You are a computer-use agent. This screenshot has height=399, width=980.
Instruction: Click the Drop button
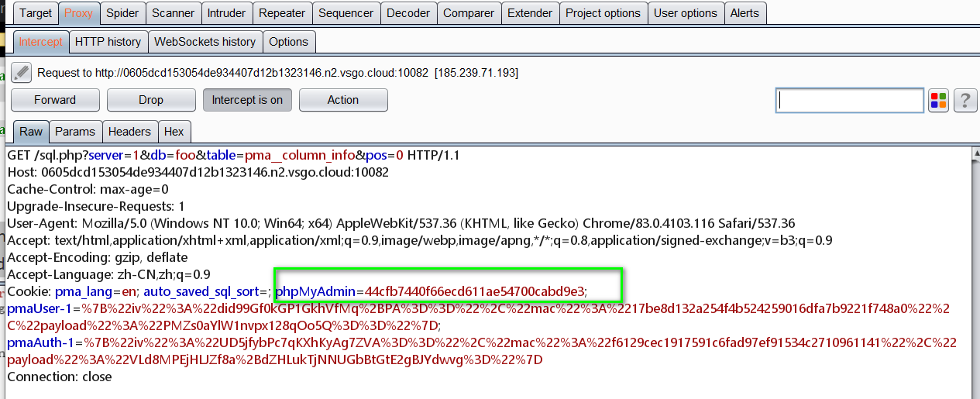point(151,100)
